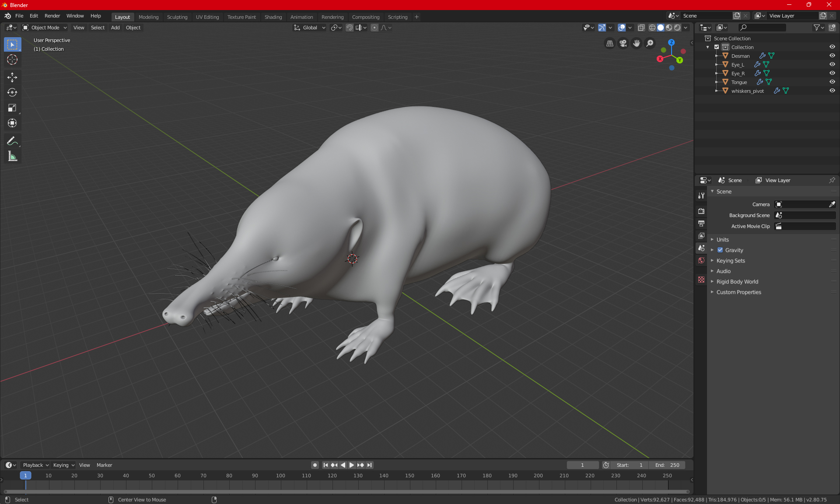Click the End frame field
Viewport: 840px width, 504px height.
(x=667, y=465)
